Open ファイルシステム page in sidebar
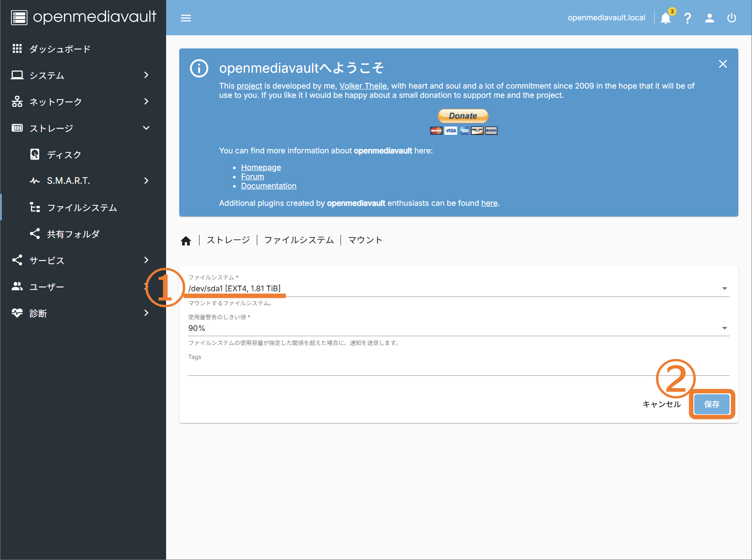This screenshot has width=752, height=560. pos(83,207)
